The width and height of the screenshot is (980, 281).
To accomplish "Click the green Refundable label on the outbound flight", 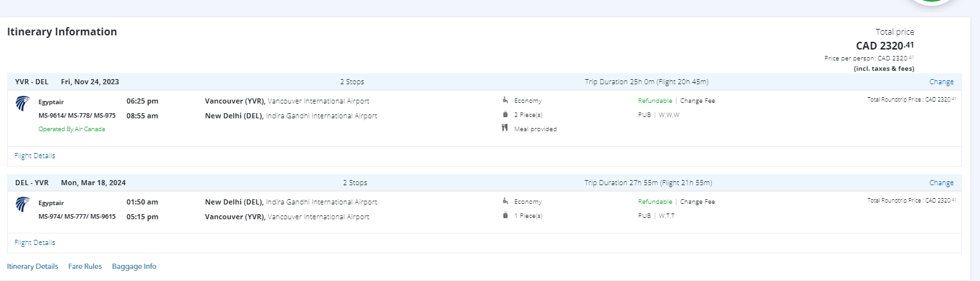I will pyautogui.click(x=655, y=101).
